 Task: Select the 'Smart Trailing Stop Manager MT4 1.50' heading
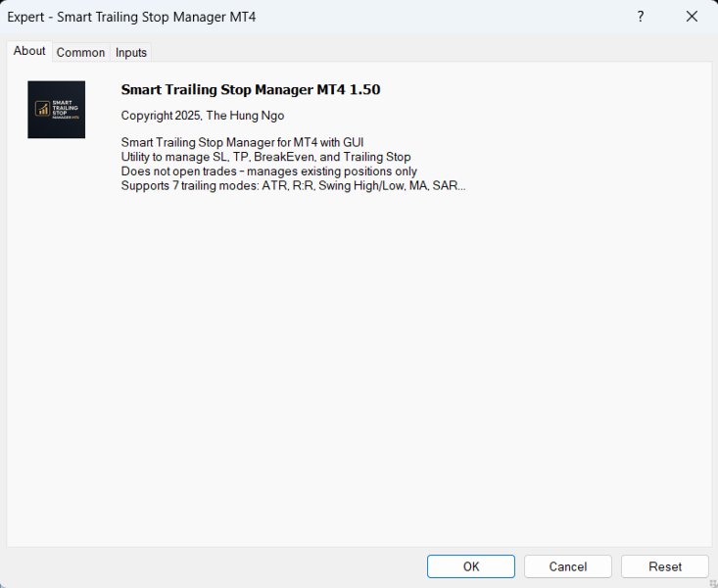coord(251,89)
